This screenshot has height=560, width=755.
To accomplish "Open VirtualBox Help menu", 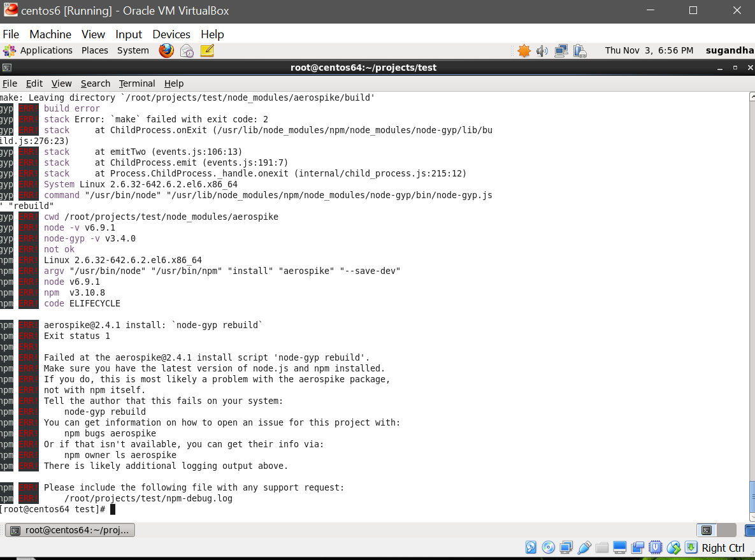I will 212,34.
